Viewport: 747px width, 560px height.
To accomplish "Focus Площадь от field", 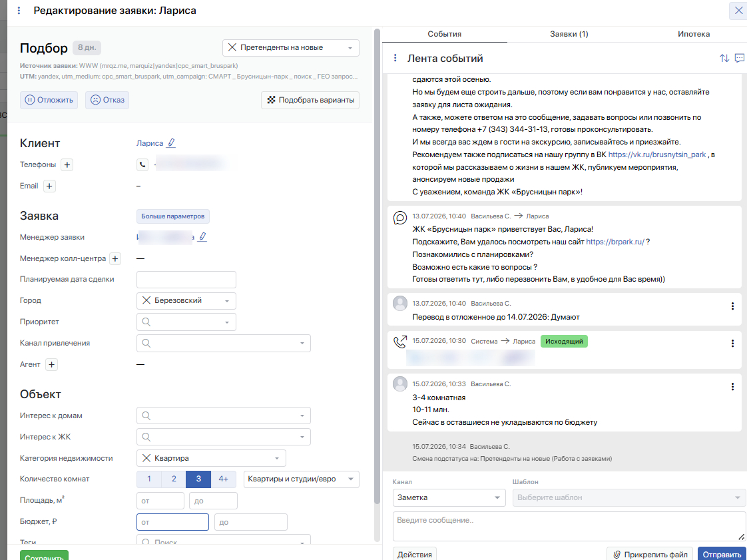I will coord(160,501).
